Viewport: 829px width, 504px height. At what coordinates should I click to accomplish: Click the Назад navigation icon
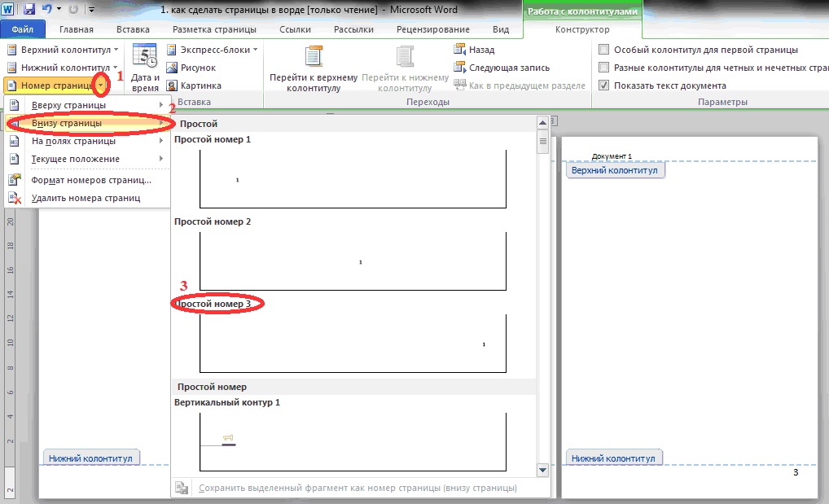click(459, 50)
